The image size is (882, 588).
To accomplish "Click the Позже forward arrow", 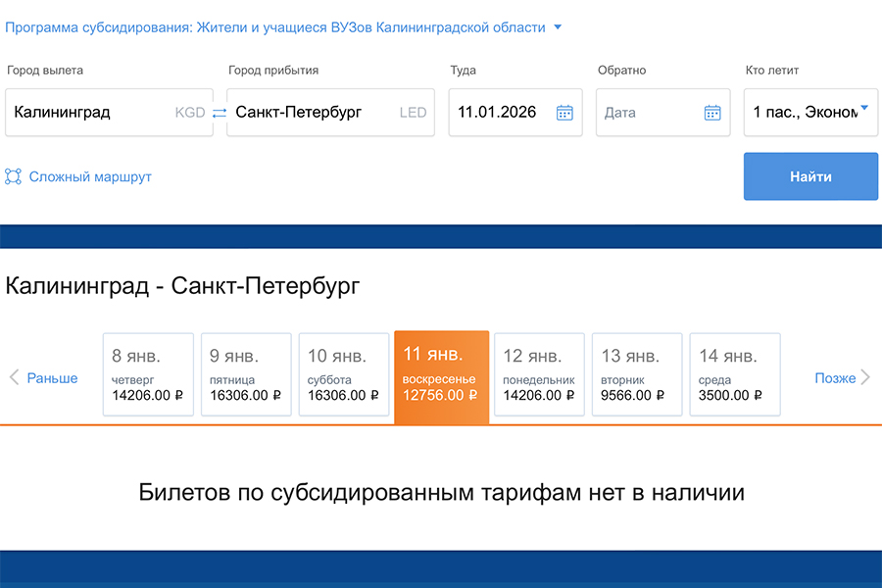I will (866, 377).
